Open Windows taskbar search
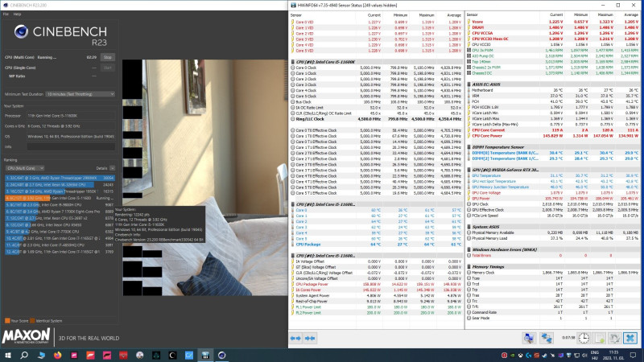 coord(24,355)
